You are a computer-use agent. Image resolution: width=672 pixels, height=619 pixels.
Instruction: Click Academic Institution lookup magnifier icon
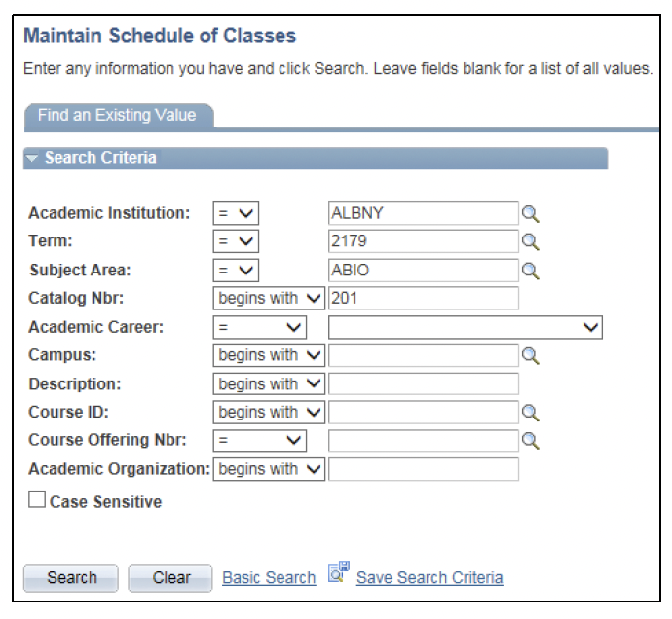click(x=531, y=214)
